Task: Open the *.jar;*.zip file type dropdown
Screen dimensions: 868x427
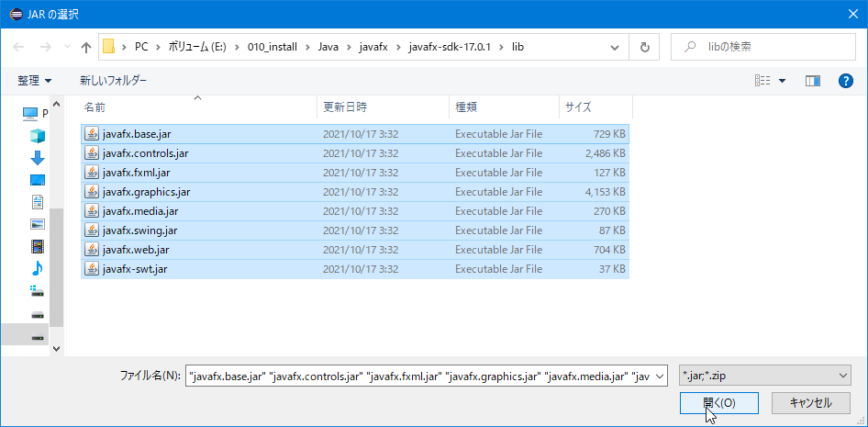Action: coord(765,375)
